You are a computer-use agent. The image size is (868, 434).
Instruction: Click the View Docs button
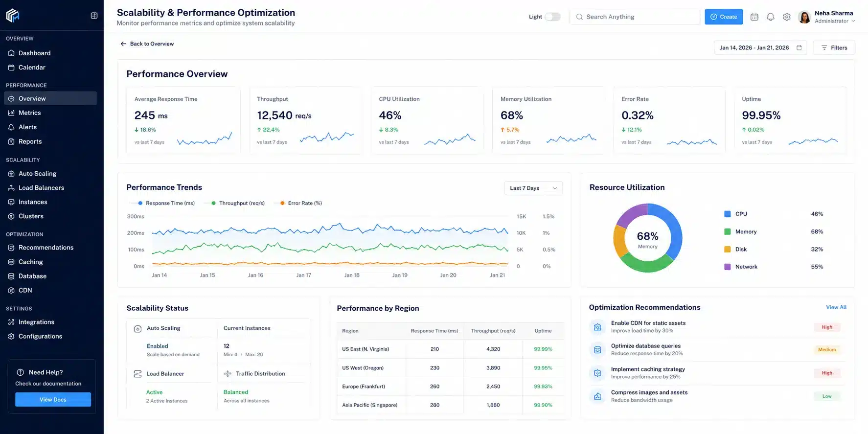pos(53,400)
